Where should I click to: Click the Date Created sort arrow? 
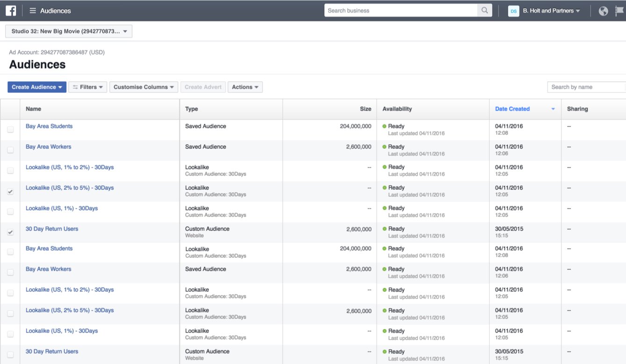click(x=553, y=109)
